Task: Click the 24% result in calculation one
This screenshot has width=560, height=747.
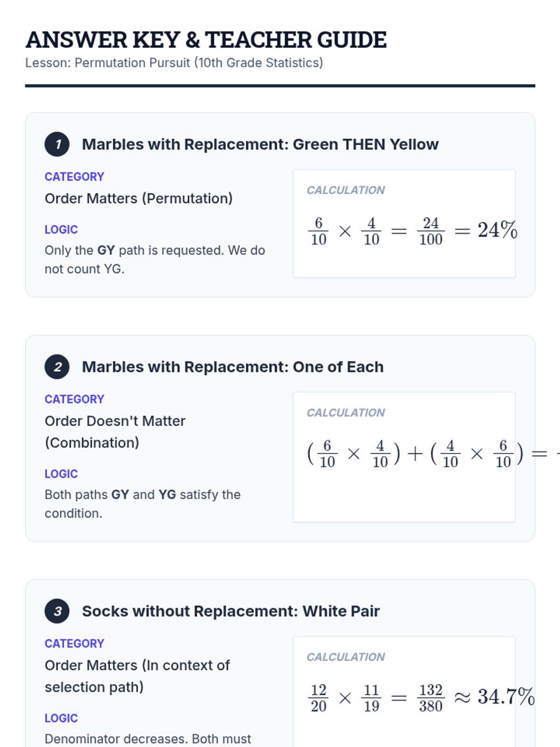Action: click(x=497, y=230)
